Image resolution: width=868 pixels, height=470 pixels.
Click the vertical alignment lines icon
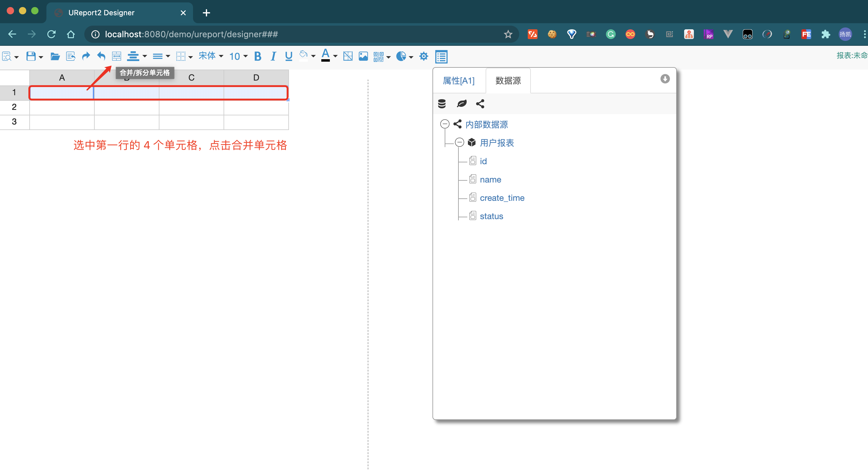[158, 56]
